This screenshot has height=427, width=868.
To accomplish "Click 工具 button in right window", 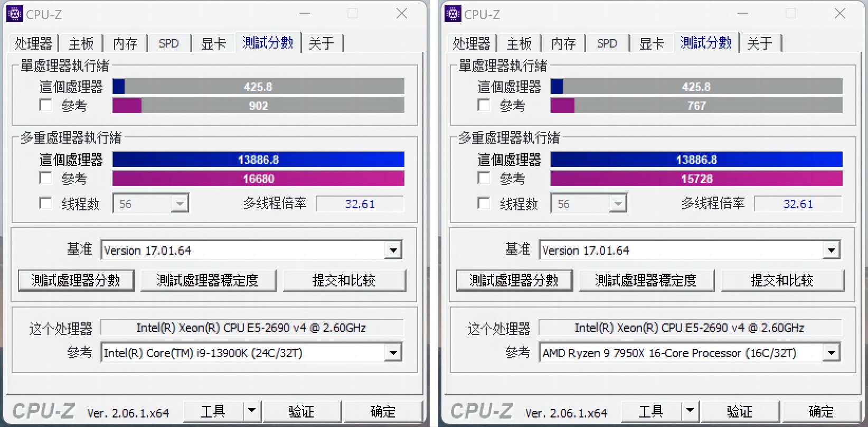I will (x=652, y=411).
